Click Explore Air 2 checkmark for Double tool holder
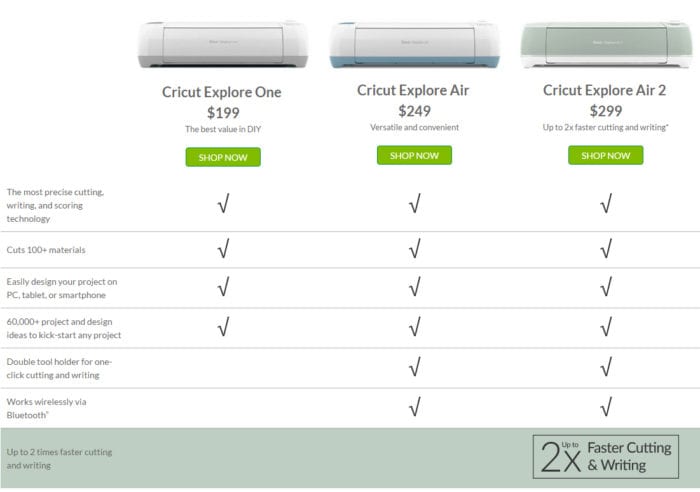 point(606,367)
